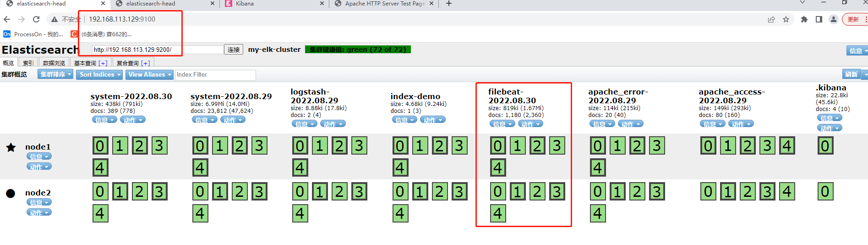
Task: Open the extensions puzzle icon
Action: point(804,19)
